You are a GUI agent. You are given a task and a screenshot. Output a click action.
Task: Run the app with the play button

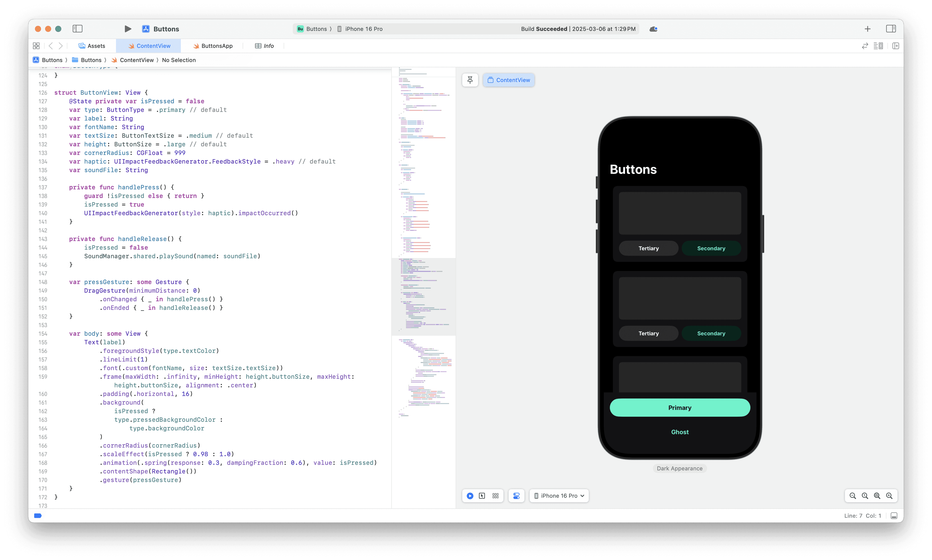coord(128,29)
